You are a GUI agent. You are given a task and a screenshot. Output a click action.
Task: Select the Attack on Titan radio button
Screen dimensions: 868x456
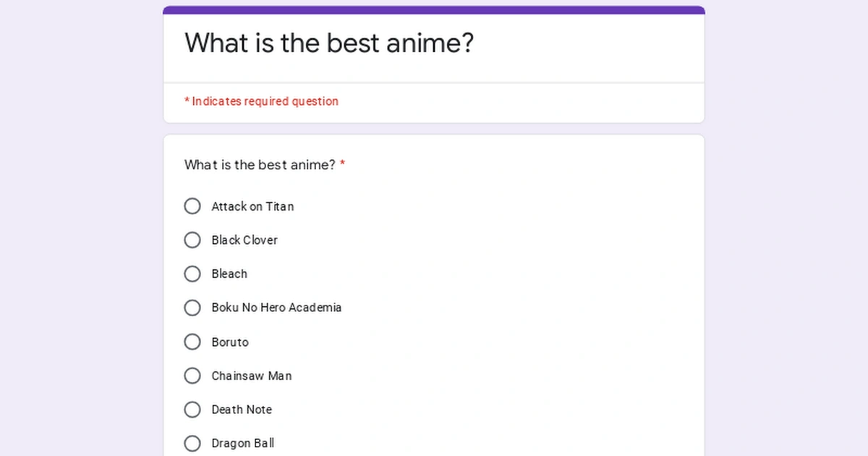192,206
